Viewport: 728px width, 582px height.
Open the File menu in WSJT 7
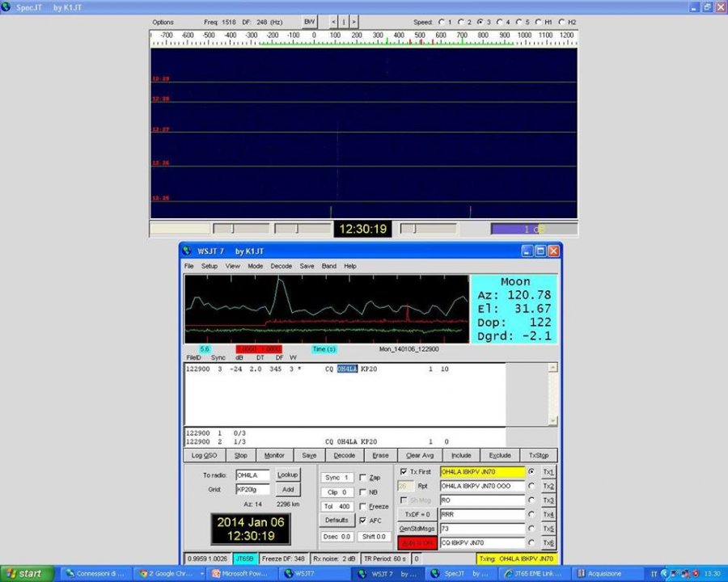click(x=189, y=266)
